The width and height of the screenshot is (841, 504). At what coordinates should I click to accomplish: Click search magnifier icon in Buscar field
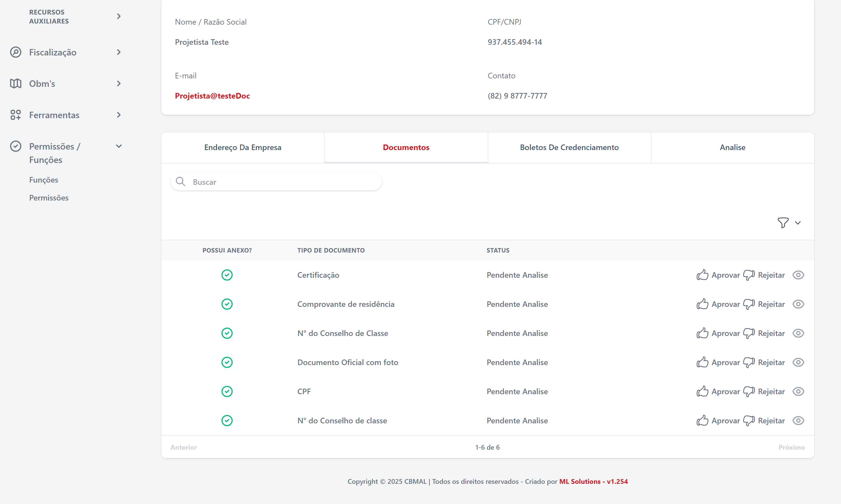pyautogui.click(x=181, y=182)
